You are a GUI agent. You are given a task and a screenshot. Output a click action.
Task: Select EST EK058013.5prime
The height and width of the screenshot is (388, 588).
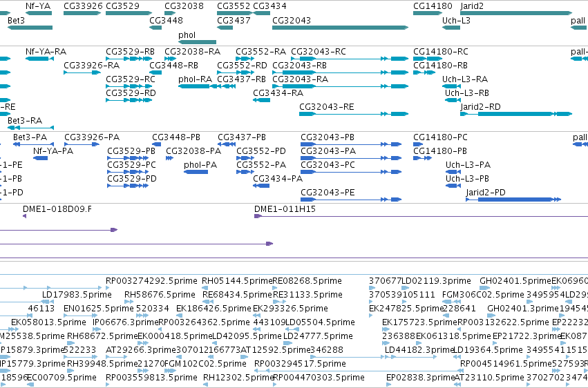point(48,322)
